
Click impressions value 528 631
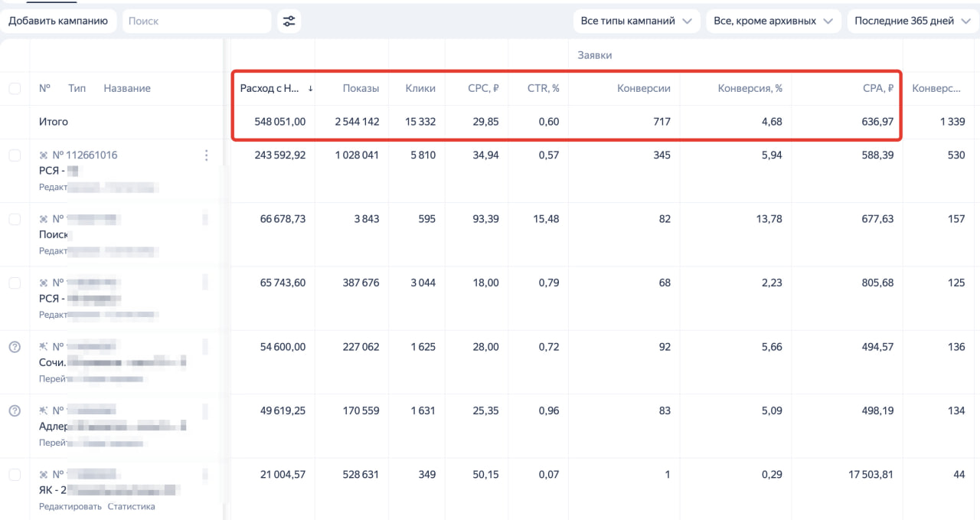361,475
